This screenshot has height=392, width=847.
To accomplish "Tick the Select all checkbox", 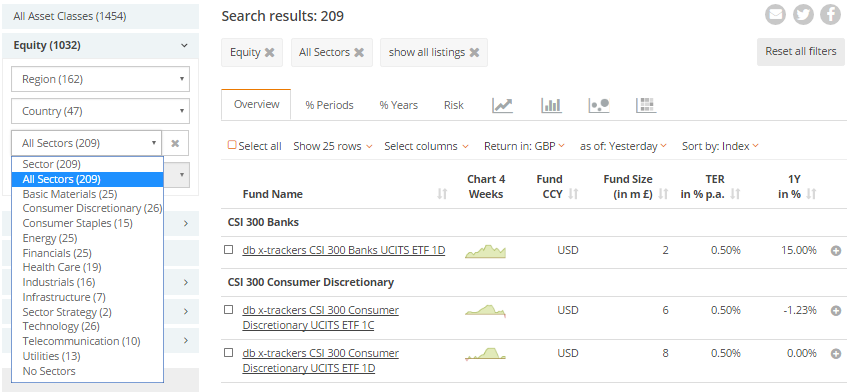I will coord(232,145).
